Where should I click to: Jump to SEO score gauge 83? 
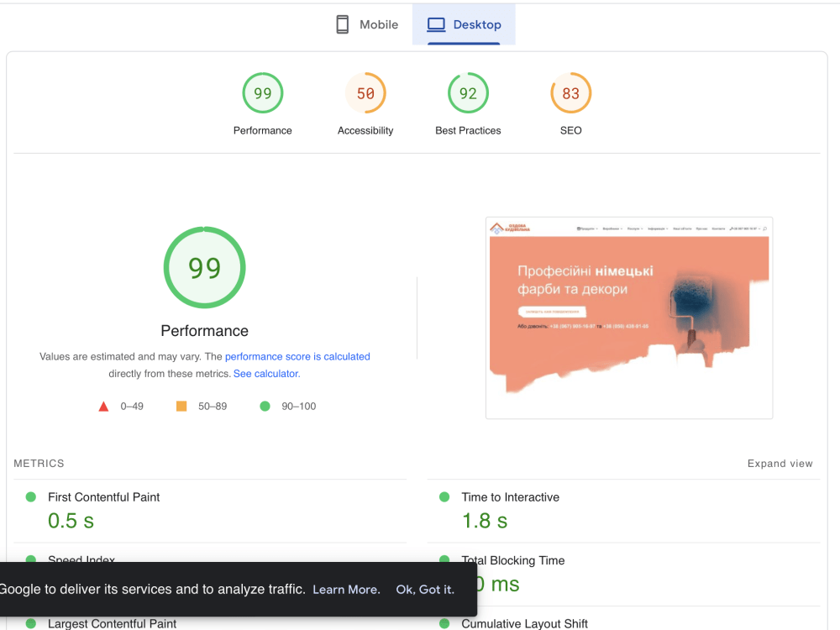(571, 93)
